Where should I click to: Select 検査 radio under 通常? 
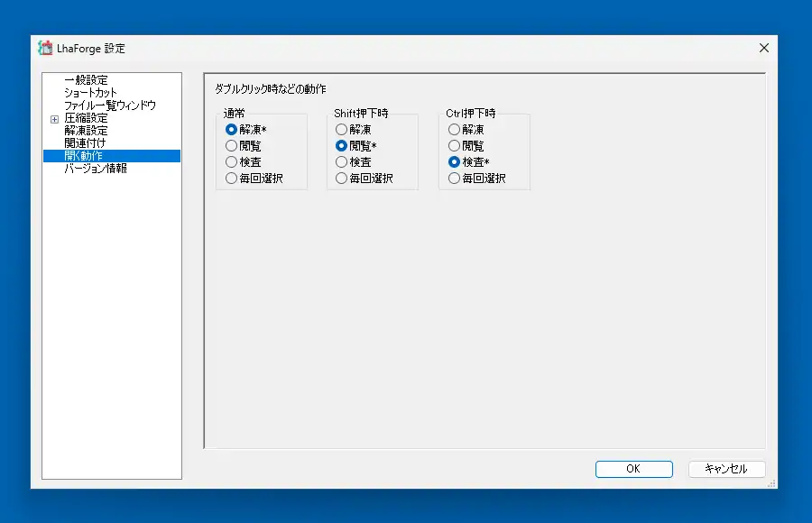click(x=244, y=162)
